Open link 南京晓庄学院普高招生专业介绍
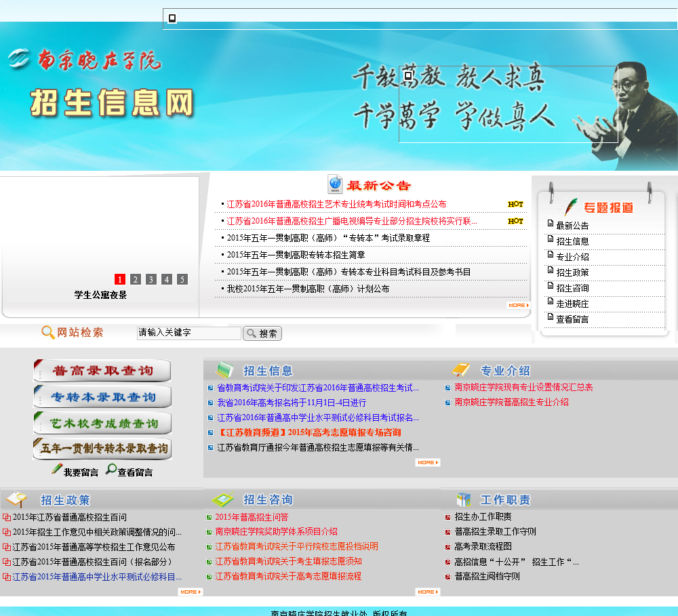 (x=511, y=402)
